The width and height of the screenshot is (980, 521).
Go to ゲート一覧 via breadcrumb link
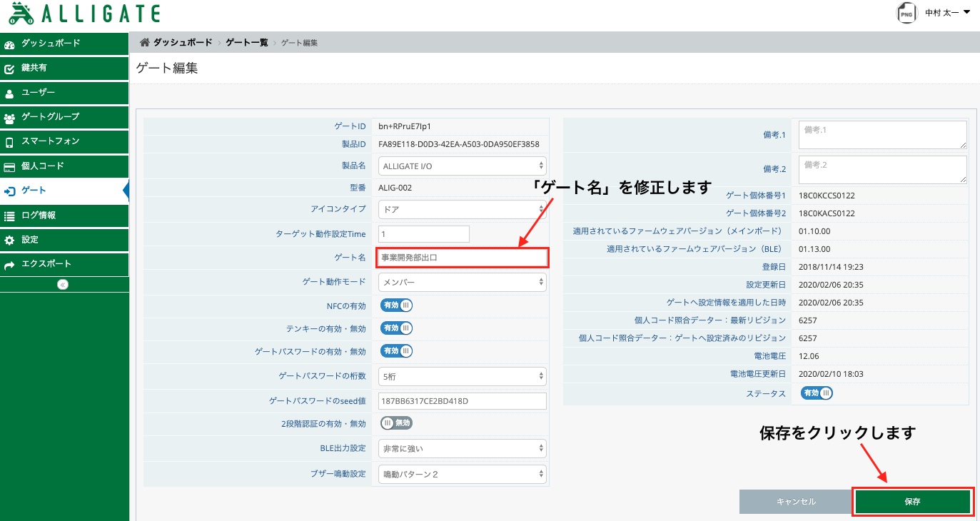[x=247, y=43]
